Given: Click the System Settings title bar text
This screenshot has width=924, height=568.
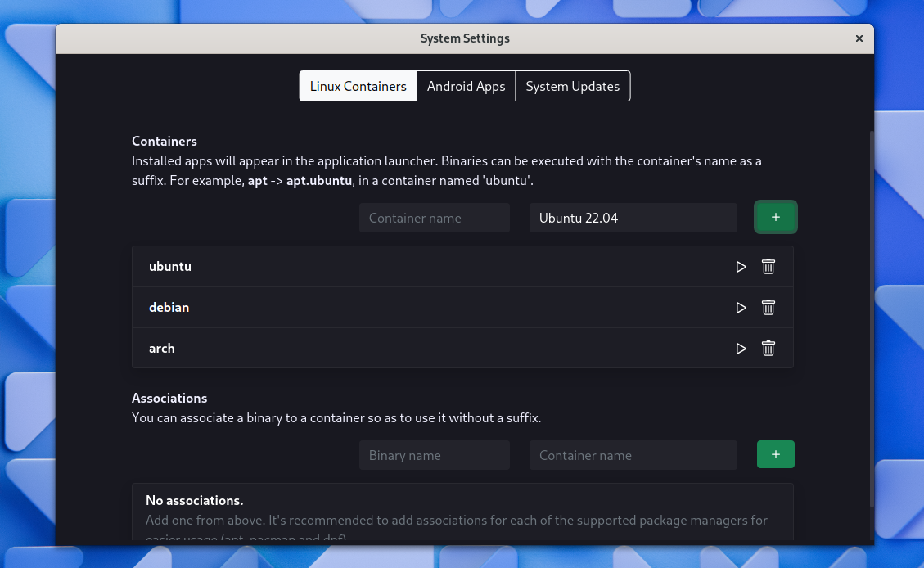Looking at the screenshot, I should pos(465,38).
